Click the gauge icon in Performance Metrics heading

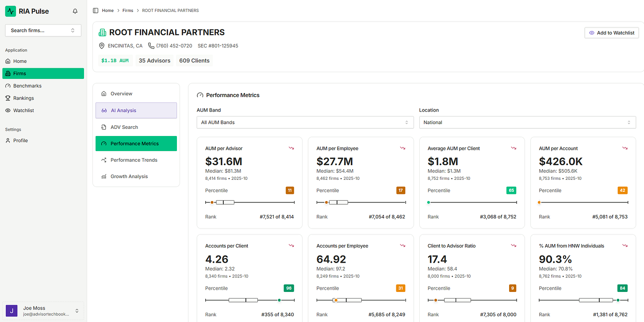tap(200, 95)
